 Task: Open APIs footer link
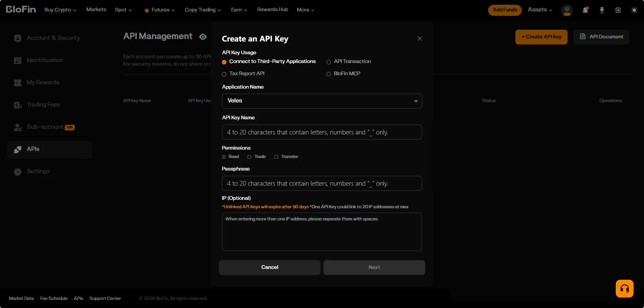(78, 299)
